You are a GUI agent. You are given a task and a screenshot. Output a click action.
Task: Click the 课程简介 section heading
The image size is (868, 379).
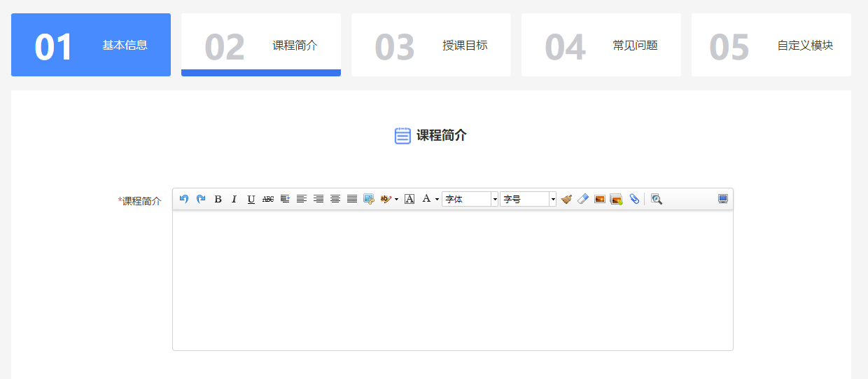pos(442,135)
